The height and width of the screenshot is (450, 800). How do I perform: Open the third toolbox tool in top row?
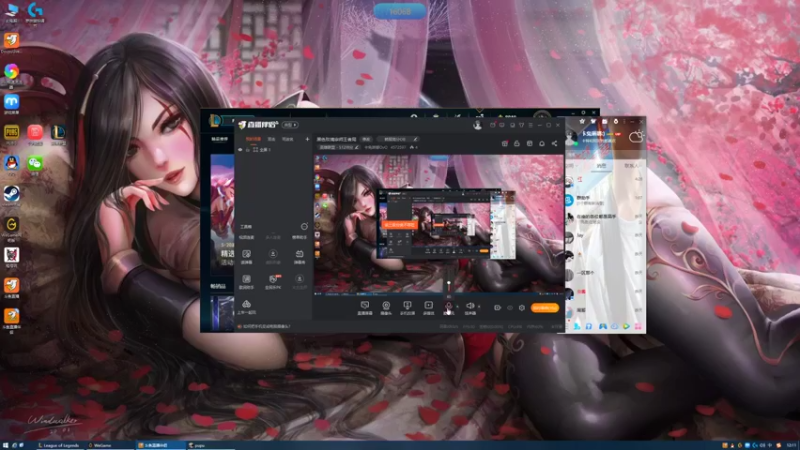[x=299, y=256]
